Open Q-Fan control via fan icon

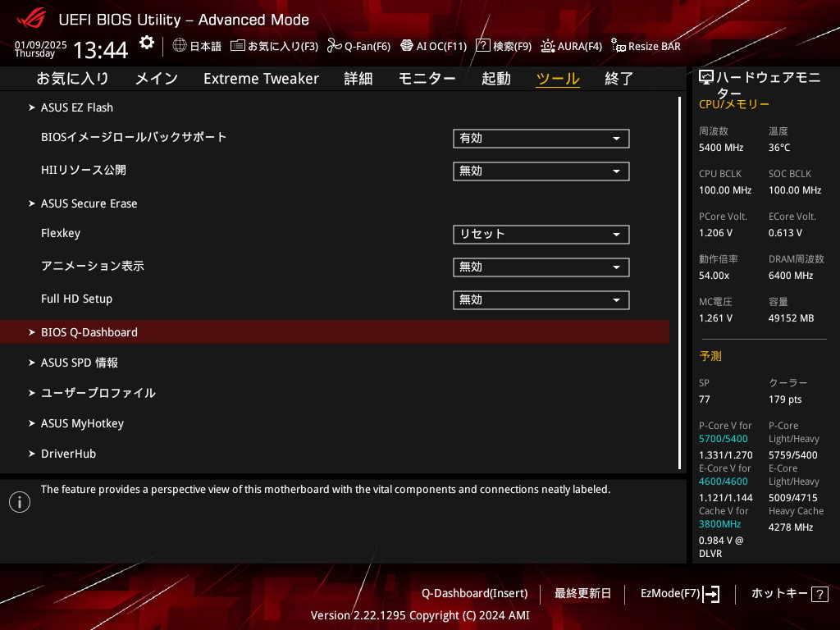[334, 46]
